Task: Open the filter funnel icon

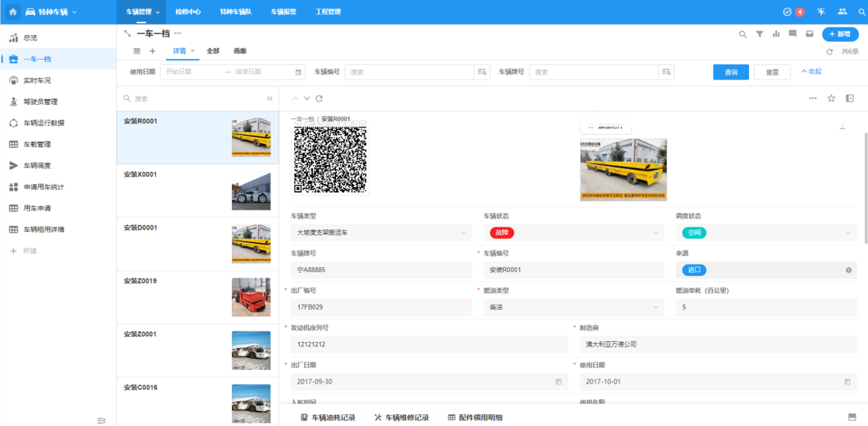Action: [759, 34]
